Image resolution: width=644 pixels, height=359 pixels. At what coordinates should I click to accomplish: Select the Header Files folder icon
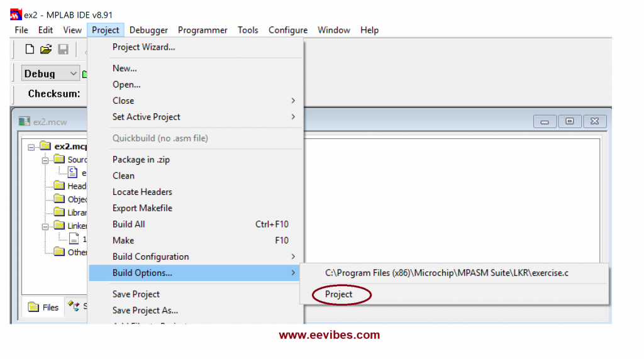[60, 185]
